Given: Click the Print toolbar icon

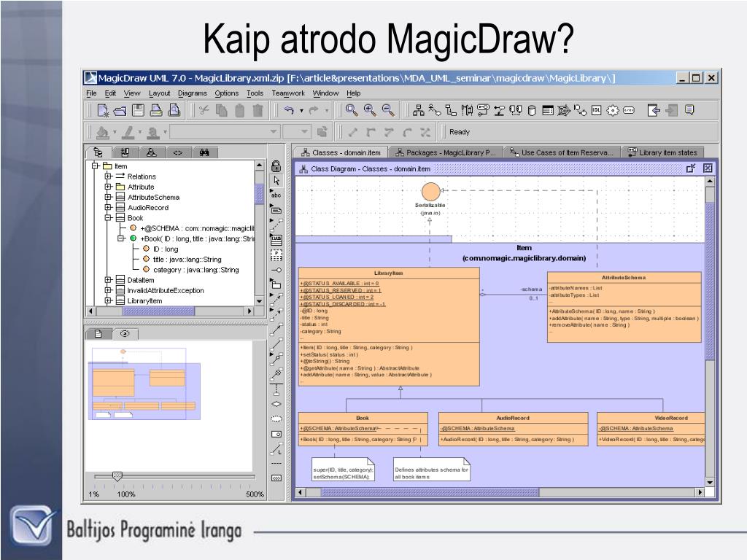Looking at the screenshot, I should point(156,111).
